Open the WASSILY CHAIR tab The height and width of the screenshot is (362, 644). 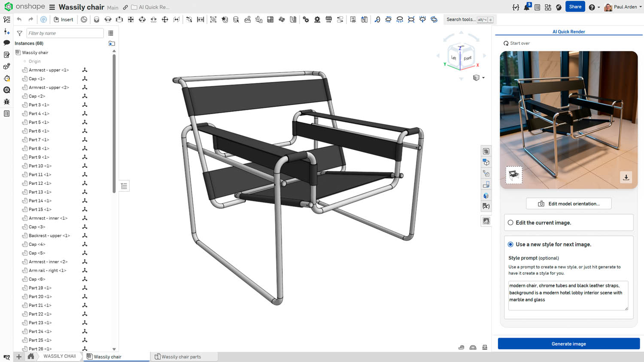click(60, 356)
